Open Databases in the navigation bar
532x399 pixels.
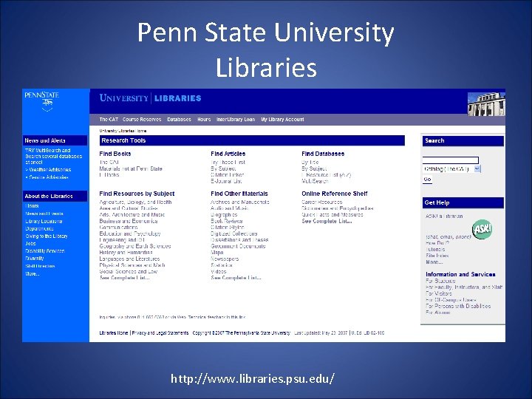pyautogui.click(x=179, y=120)
